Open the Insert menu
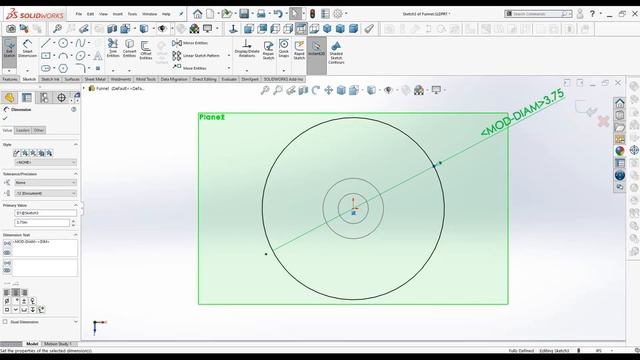 tap(118, 14)
